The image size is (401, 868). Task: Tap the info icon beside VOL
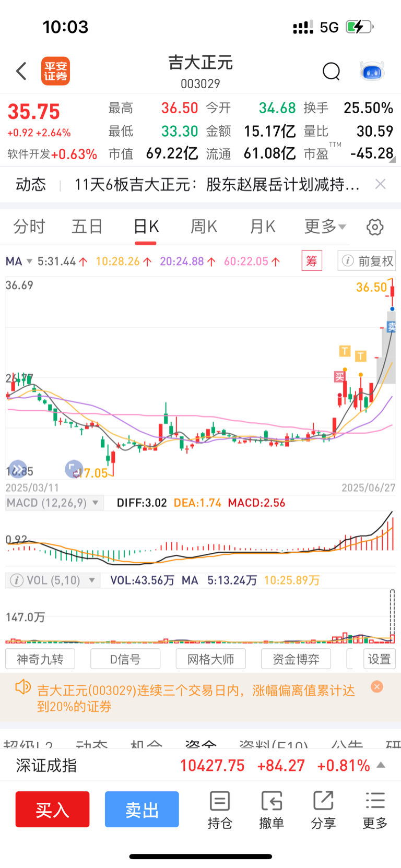point(17,580)
